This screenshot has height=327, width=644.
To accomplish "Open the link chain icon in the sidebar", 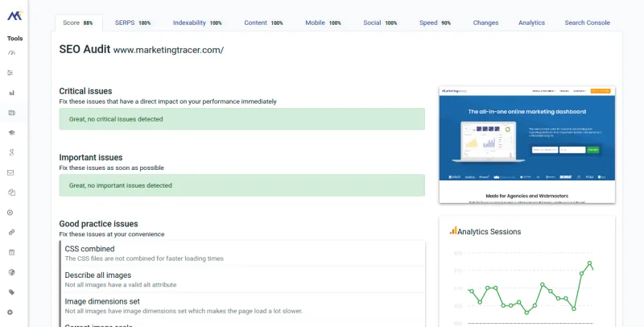I will coord(11,232).
